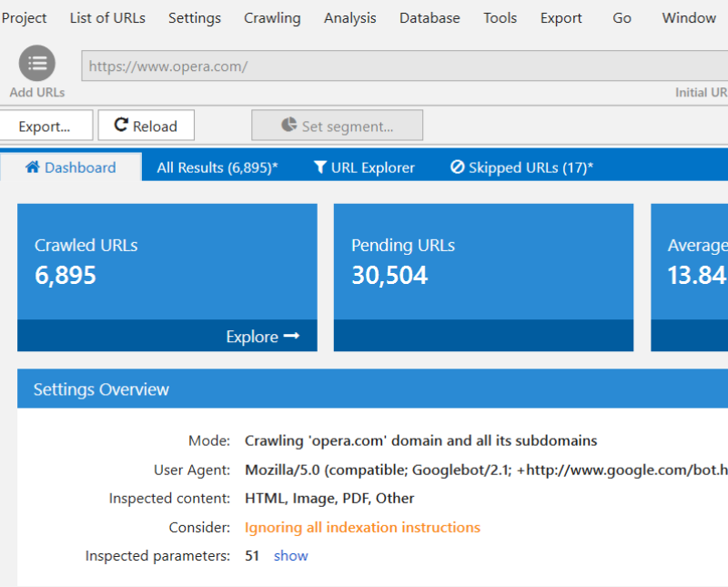
Task: Click the Crawled URLs count 6,895
Action: tap(66, 275)
